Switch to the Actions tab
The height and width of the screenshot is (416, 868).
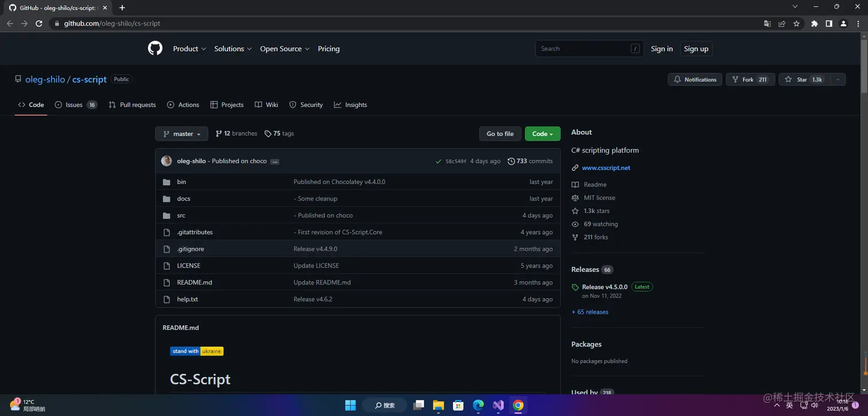[183, 105]
